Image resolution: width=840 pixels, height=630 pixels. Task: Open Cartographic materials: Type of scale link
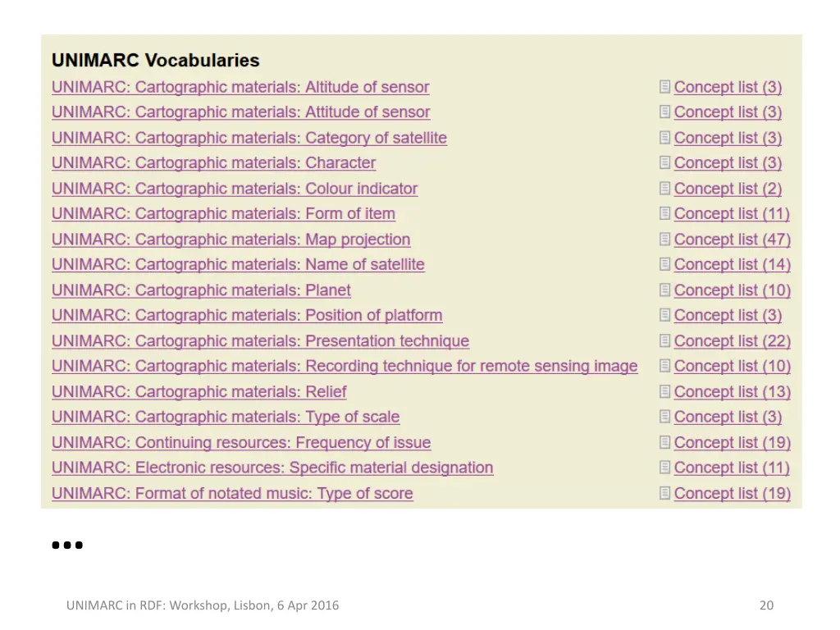[x=226, y=417]
